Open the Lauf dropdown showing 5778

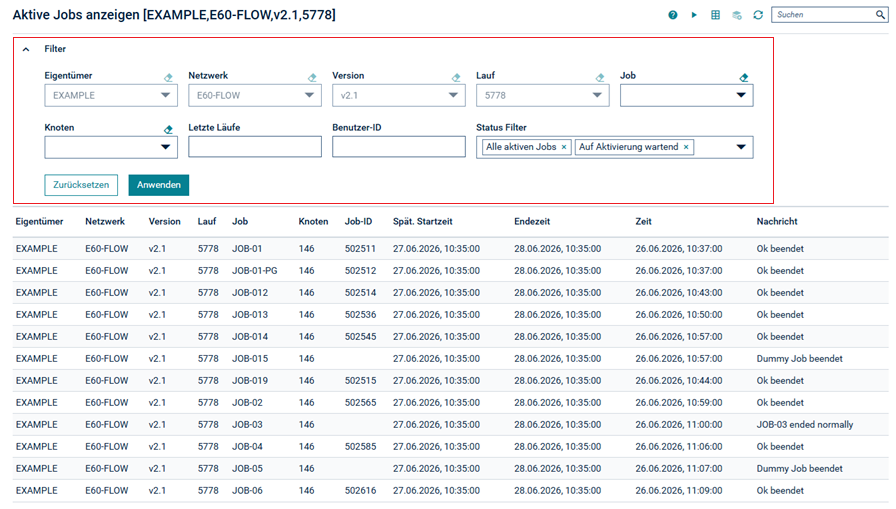(x=543, y=95)
